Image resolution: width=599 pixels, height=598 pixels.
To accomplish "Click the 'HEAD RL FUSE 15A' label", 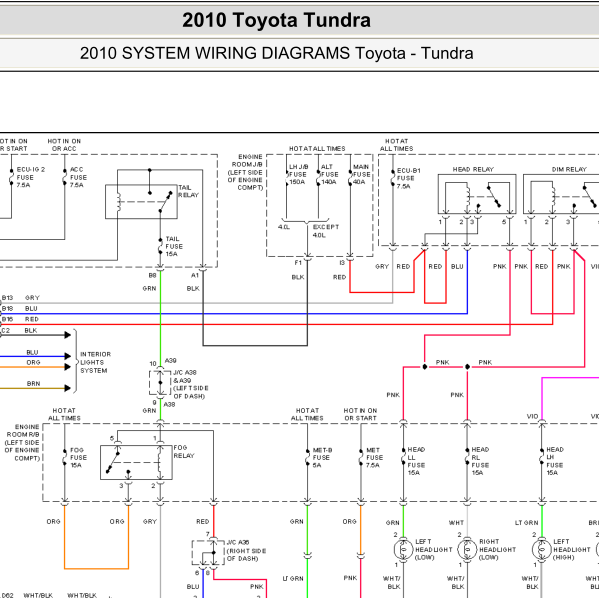I will 480,461.
